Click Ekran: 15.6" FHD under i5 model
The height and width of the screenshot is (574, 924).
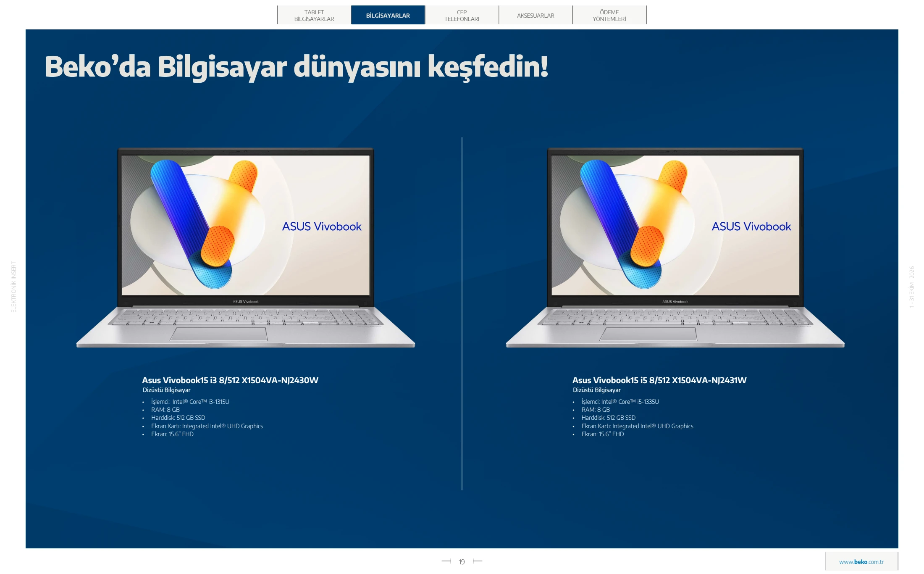click(x=603, y=434)
